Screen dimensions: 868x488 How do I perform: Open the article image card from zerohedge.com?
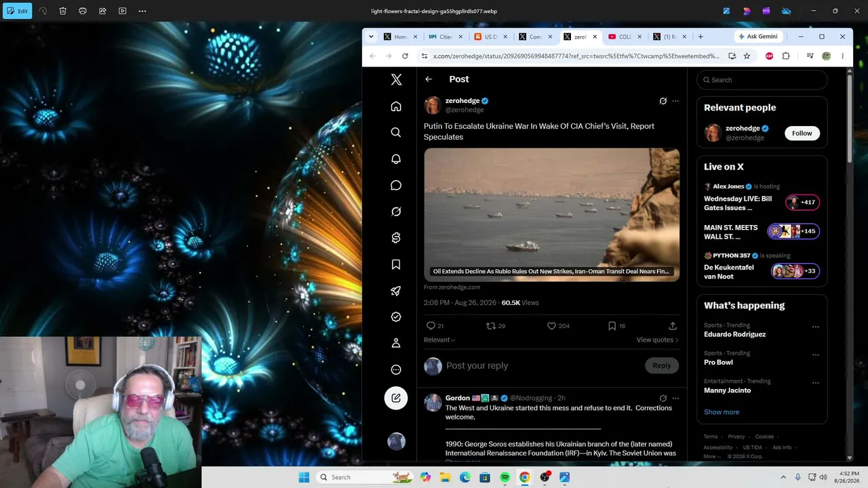point(552,214)
